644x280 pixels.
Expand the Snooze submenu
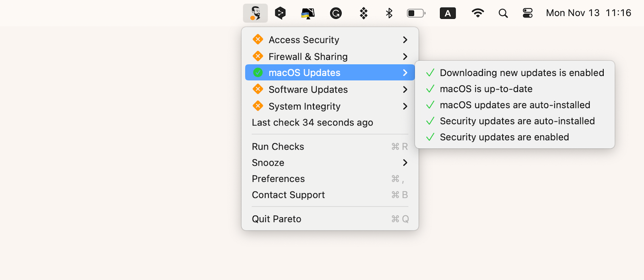(405, 163)
